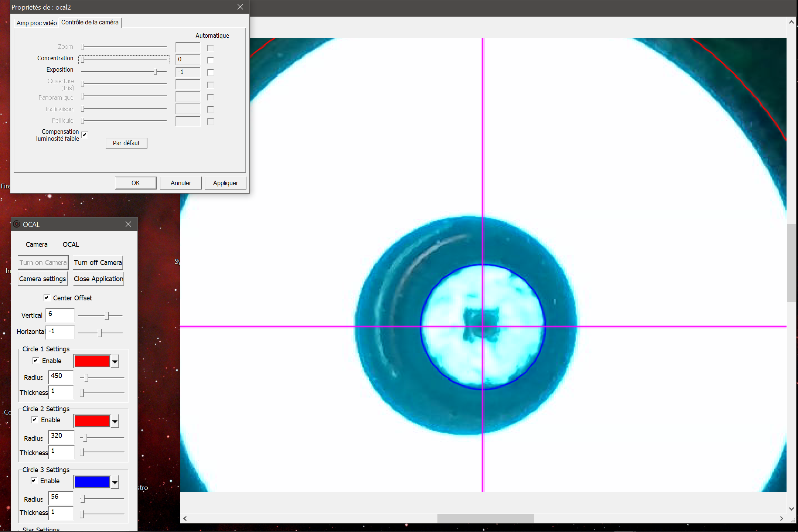Click the scroll up arrow of image view

coord(791,22)
